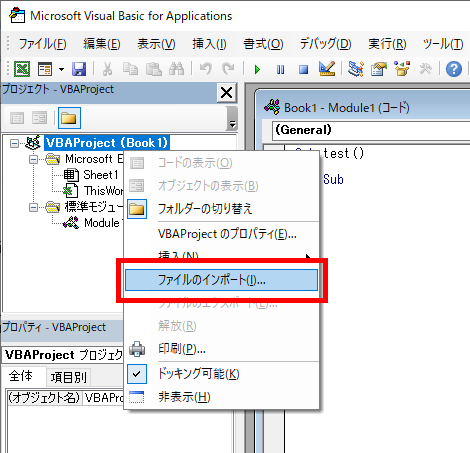470x453 pixels.
Task: Open Object Browser toolbar icon
Action: (x=402, y=69)
